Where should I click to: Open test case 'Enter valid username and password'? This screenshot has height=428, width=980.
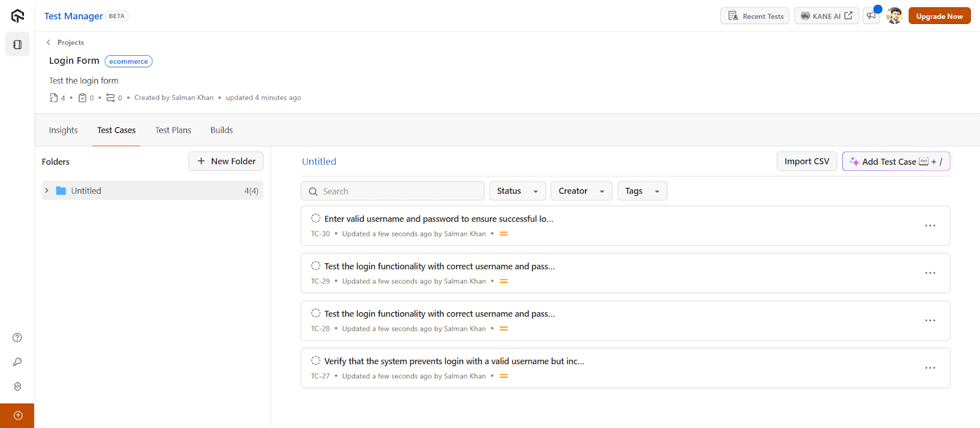point(439,219)
